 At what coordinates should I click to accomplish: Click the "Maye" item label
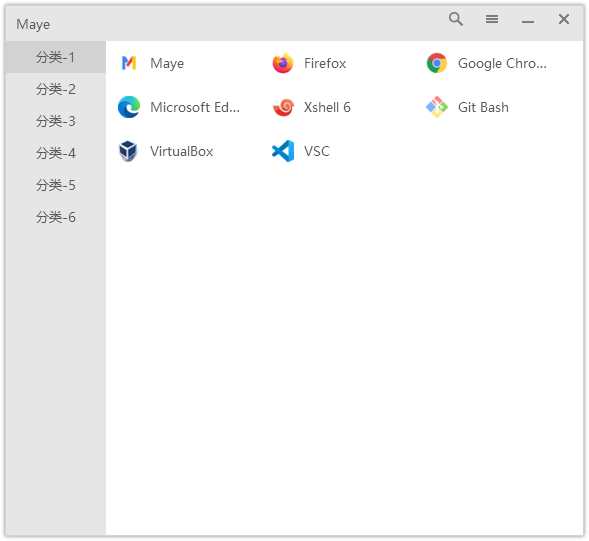(x=167, y=63)
